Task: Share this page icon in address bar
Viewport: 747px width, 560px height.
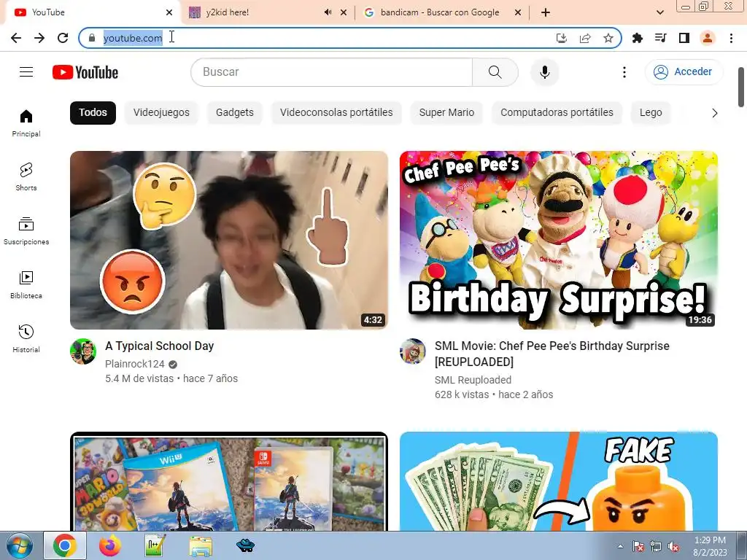Action: pos(585,38)
